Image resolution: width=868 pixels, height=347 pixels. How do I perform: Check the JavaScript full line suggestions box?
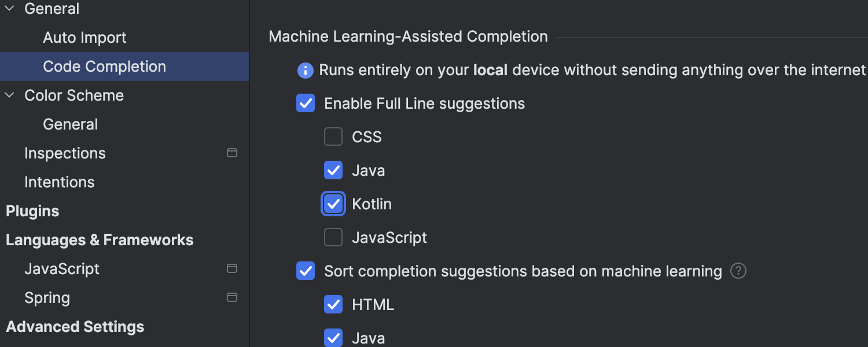(x=333, y=237)
